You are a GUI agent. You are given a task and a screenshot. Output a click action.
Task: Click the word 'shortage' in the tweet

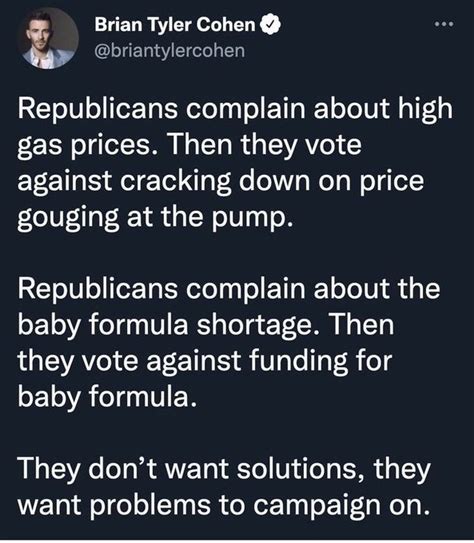[x=254, y=326]
